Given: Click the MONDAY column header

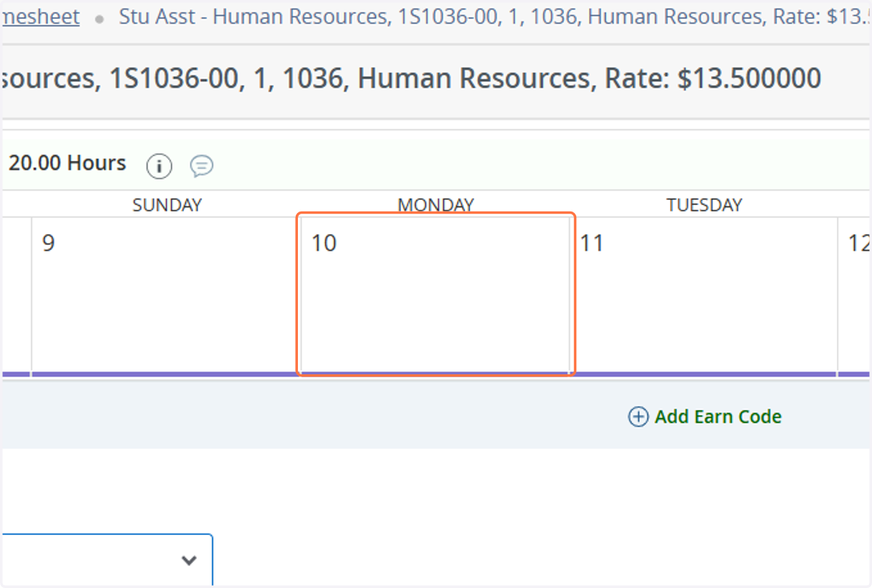Looking at the screenshot, I should tap(436, 205).
